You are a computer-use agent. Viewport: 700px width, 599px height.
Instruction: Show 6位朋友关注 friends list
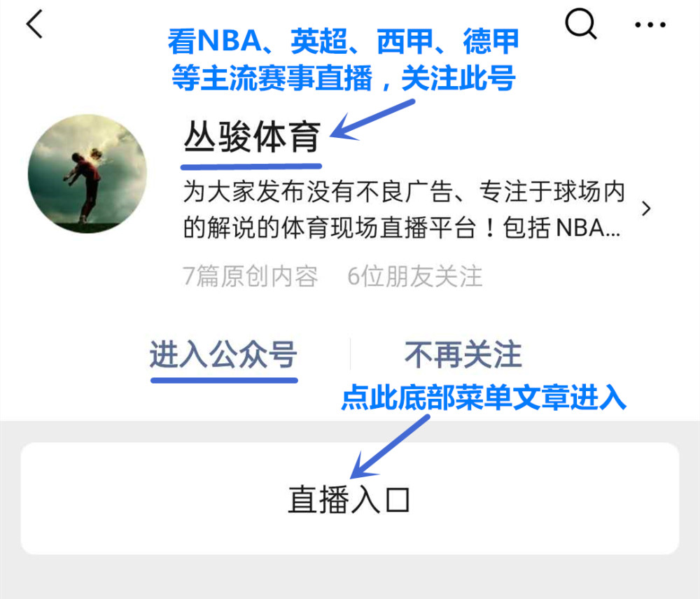coord(414,276)
